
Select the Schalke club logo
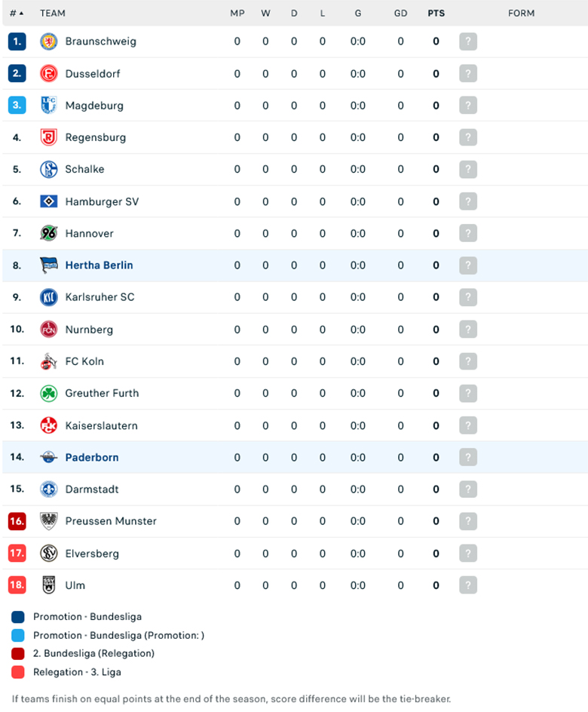[48, 169]
